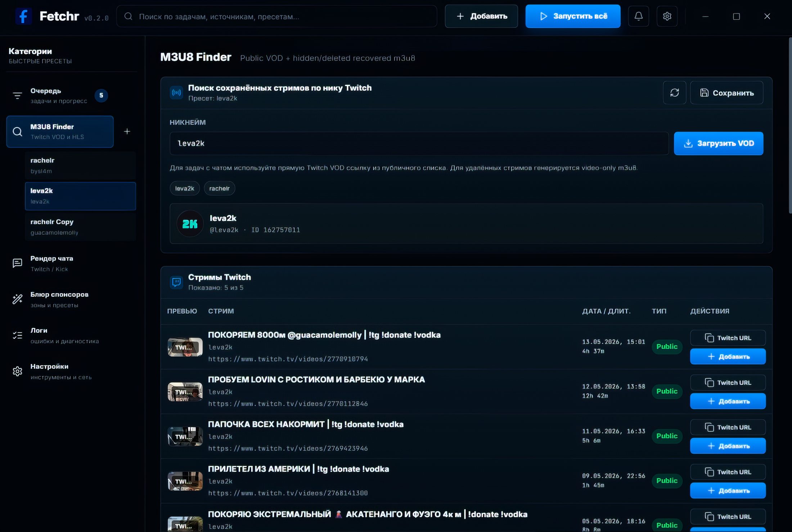The width and height of the screenshot is (792, 532).
Task: Open settings via the top gear icon
Action: click(667, 16)
